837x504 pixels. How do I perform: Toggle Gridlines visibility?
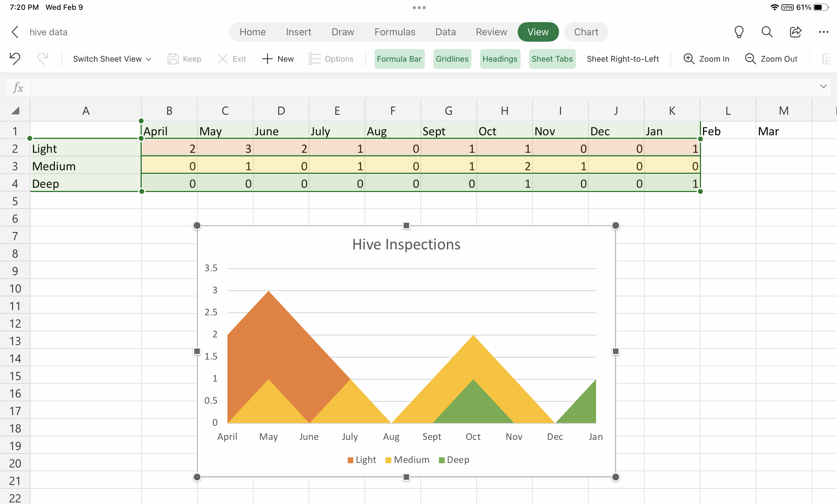point(452,59)
